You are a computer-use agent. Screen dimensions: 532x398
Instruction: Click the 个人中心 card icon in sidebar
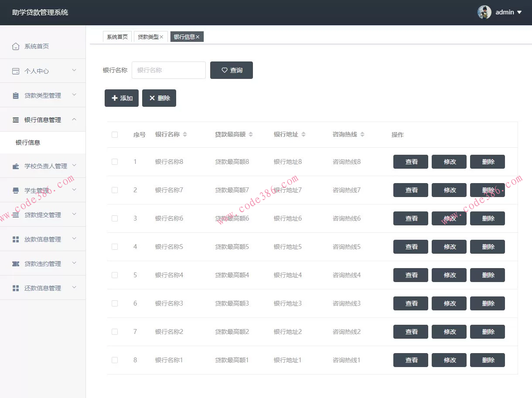click(16, 71)
